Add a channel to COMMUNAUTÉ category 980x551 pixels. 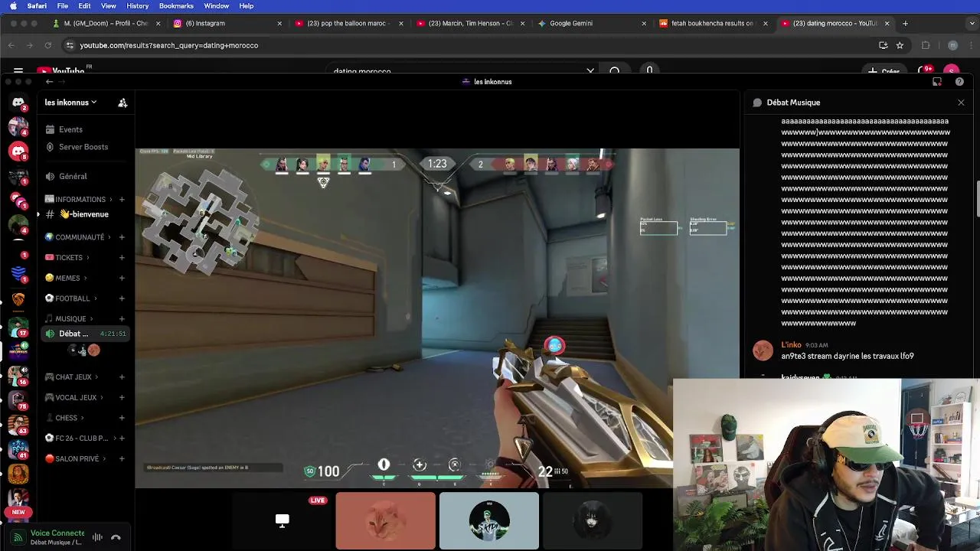point(122,237)
